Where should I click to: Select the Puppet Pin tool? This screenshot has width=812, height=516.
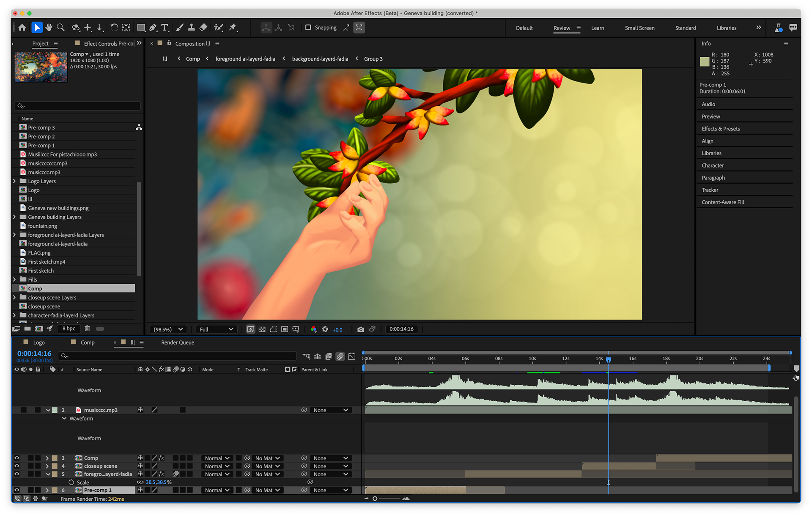(x=233, y=28)
